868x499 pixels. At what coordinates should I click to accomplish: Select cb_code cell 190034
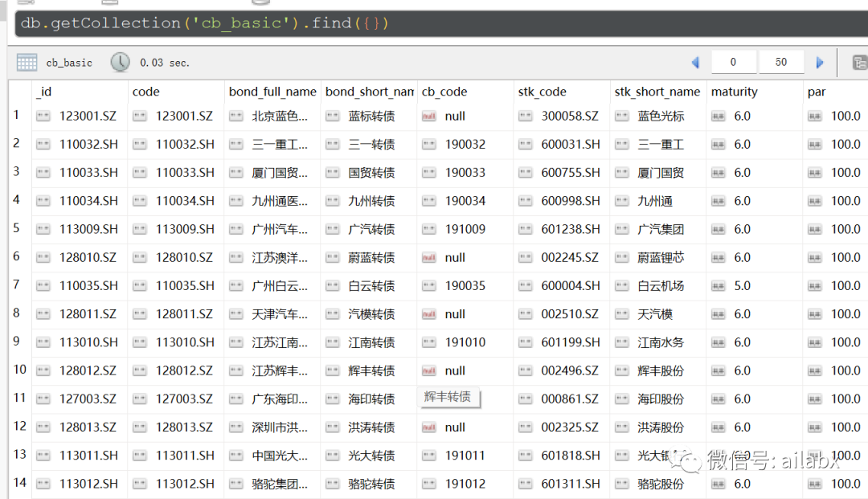[465, 201]
